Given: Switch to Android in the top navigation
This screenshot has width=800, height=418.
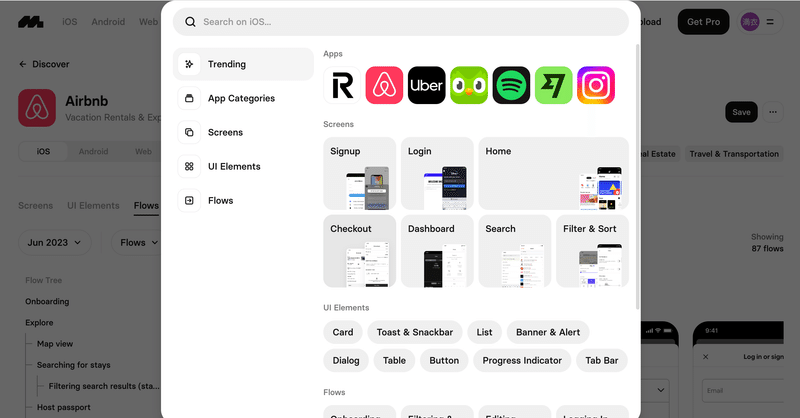Looking at the screenshot, I should click(x=108, y=22).
